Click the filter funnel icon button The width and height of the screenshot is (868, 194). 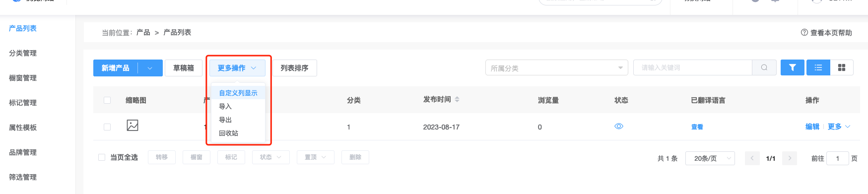[792, 67]
